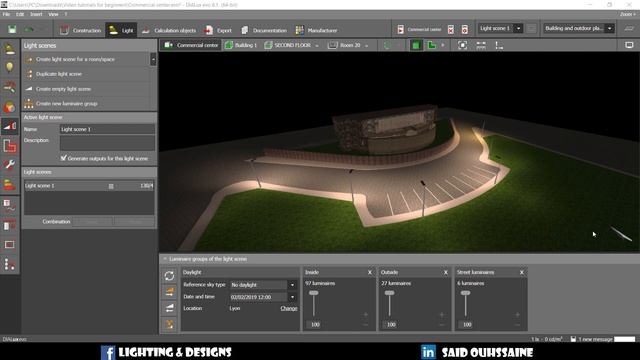Select Light scene 1 in the list
Screen dimensions: 640x360
tap(89, 186)
